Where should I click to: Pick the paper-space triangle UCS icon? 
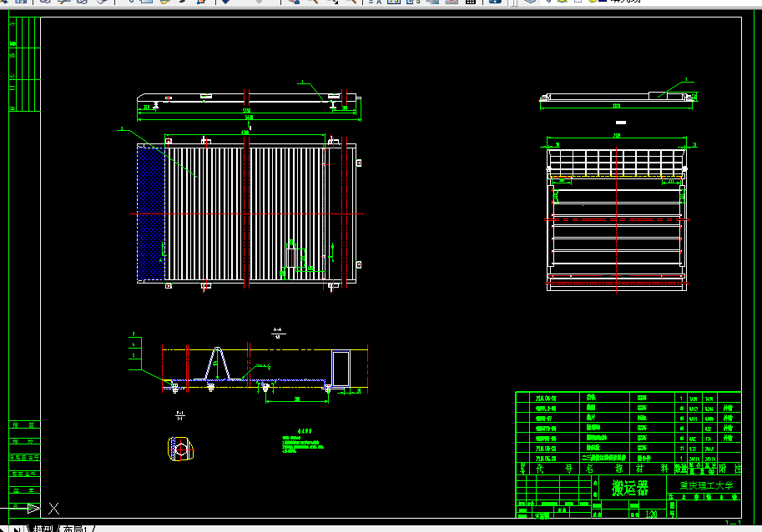(33, 508)
